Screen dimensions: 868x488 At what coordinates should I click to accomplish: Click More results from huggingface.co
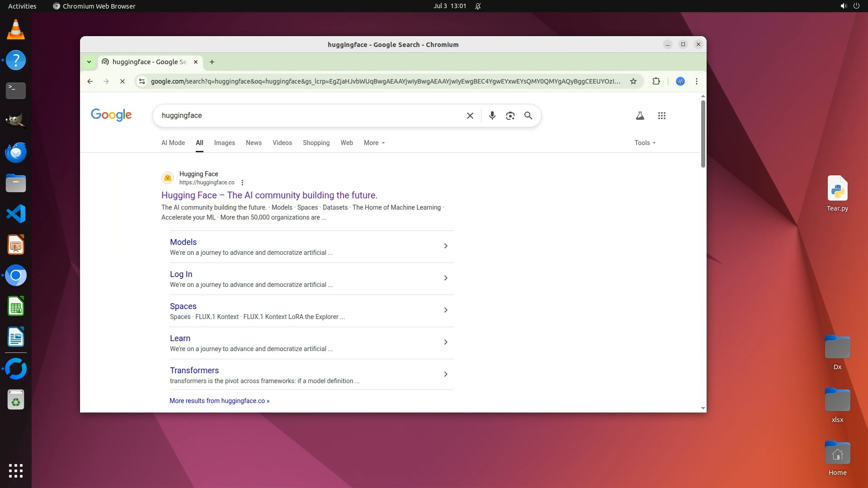pos(219,401)
